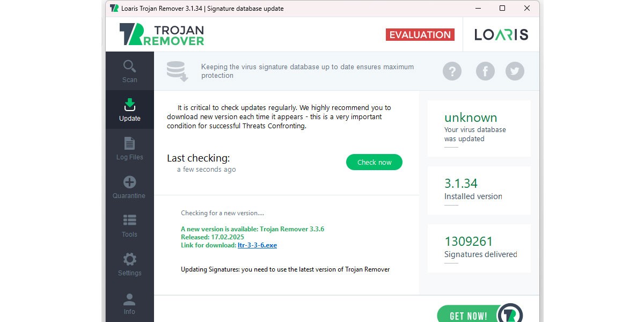The width and height of the screenshot is (644, 322).
Task: Close the Loaris Trojan Remover window
Action: coord(527,8)
